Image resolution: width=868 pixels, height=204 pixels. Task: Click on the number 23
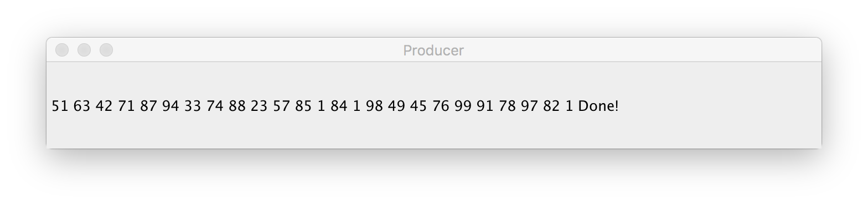tap(259, 106)
